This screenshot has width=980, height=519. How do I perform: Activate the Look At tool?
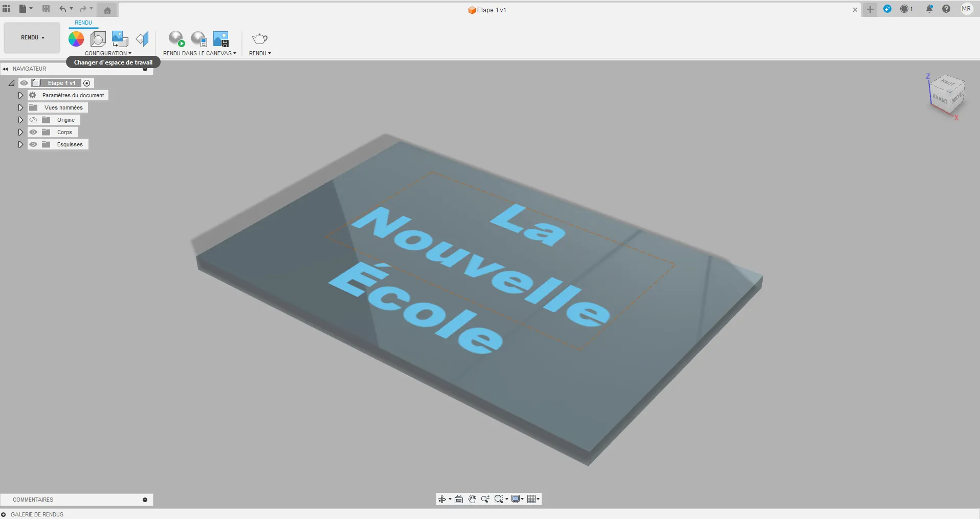coord(459,499)
